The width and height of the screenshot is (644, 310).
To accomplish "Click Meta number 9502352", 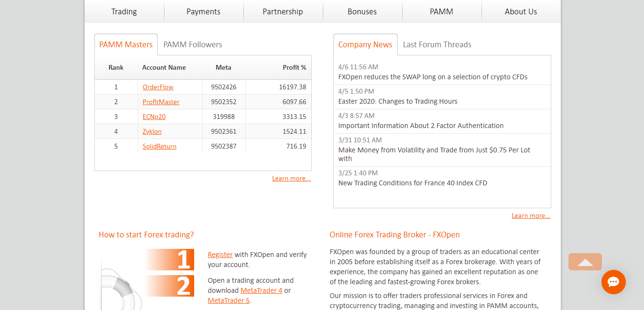I will (224, 102).
